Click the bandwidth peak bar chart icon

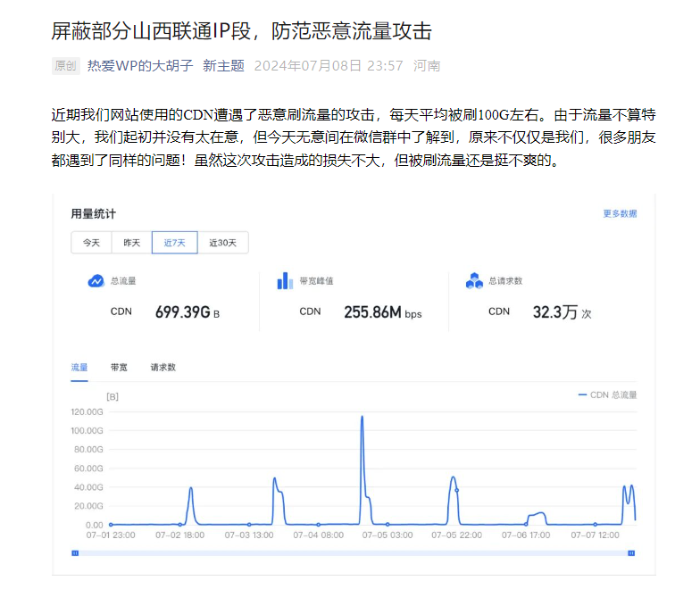pos(285,280)
